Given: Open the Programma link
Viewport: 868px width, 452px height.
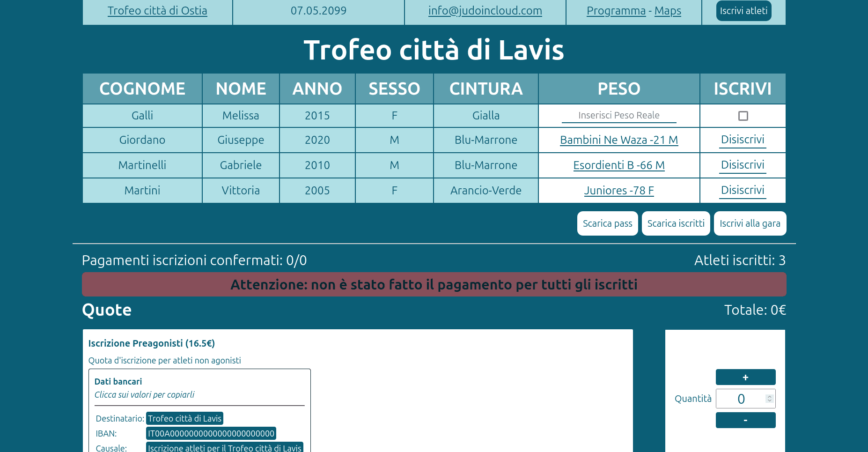Looking at the screenshot, I should click(x=616, y=11).
